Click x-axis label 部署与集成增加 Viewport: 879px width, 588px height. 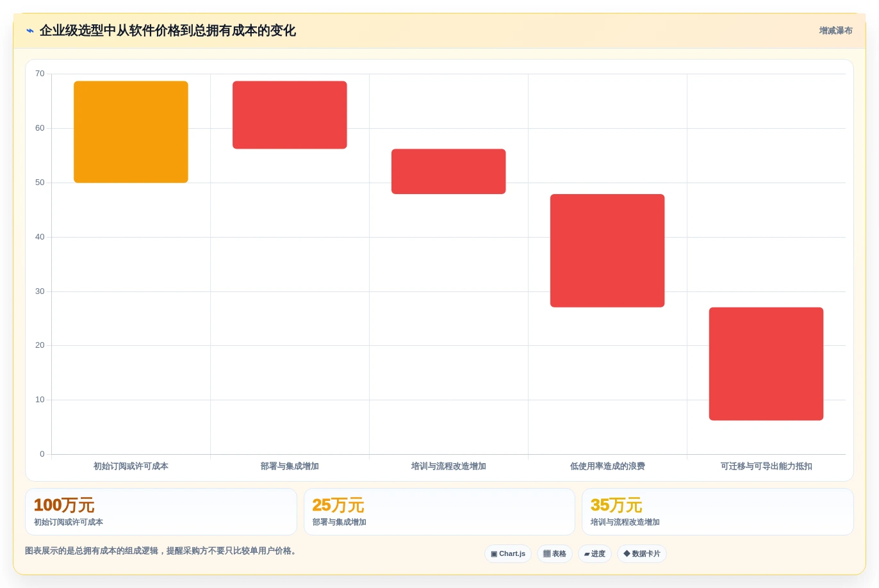290,466
